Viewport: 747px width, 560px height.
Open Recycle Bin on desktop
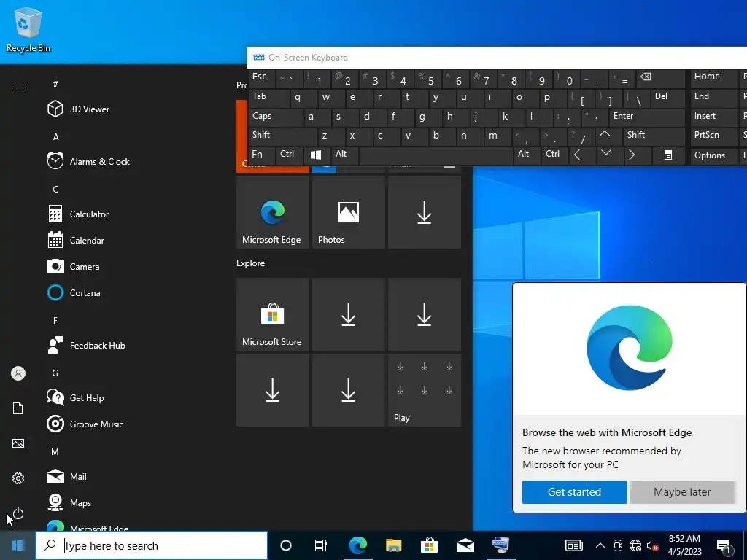28,30
